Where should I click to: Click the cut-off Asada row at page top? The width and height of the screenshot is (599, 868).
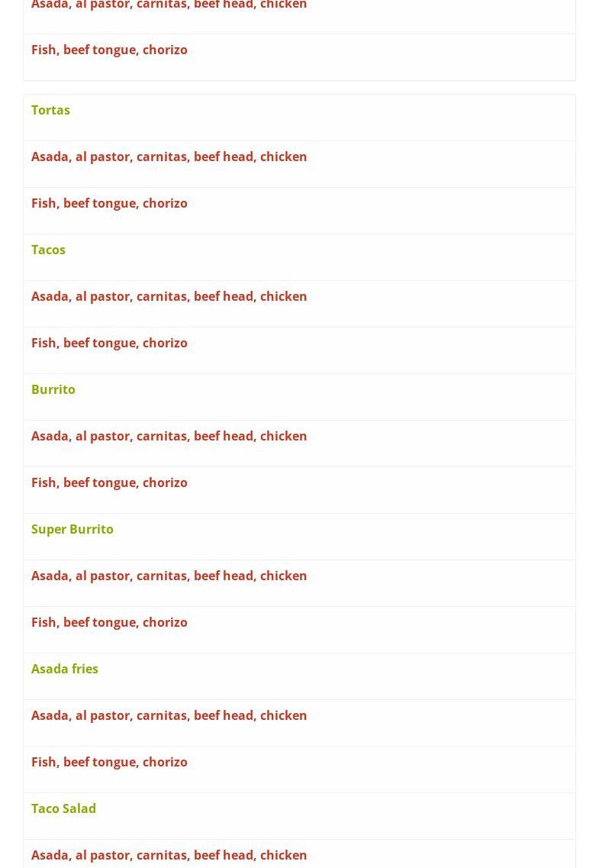tap(169, 5)
